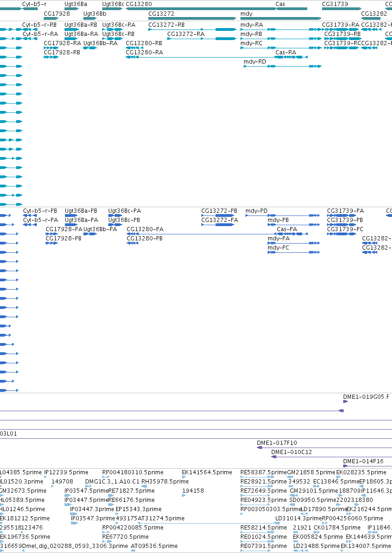Open transcript label CG31739-RA
The height and width of the screenshot is (553, 392).
click(x=340, y=24)
